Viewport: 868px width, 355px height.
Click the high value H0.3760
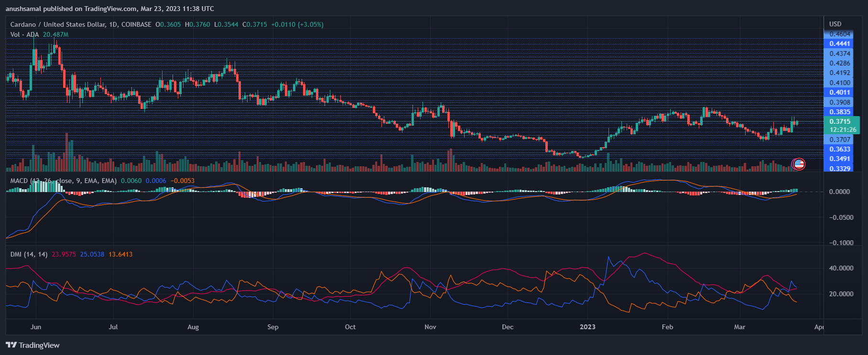pos(197,24)
